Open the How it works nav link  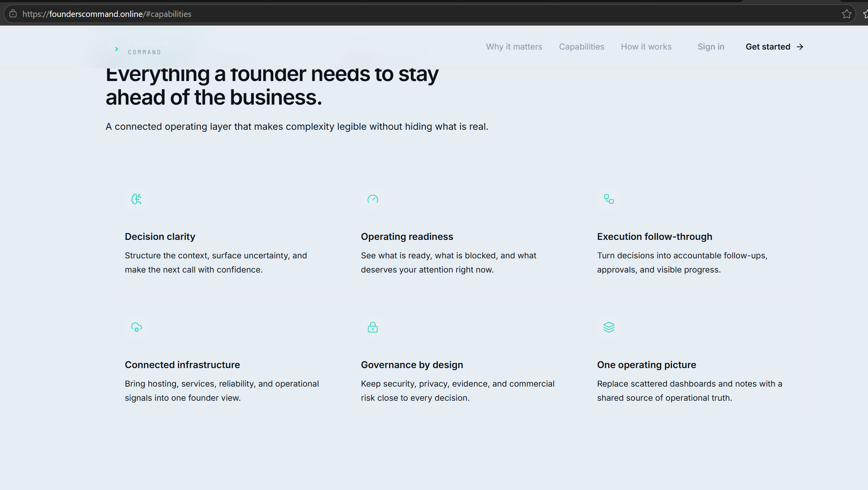(646, 47)
